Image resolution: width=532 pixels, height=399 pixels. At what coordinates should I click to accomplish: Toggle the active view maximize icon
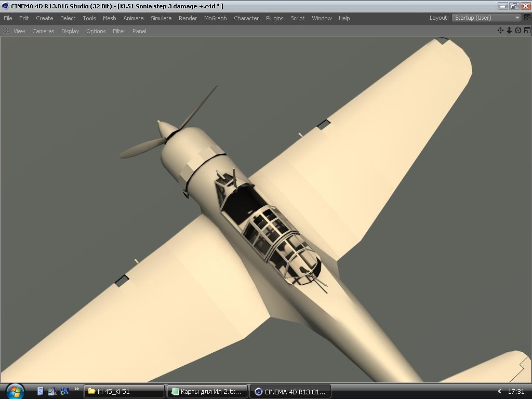(x=526, y=31)
